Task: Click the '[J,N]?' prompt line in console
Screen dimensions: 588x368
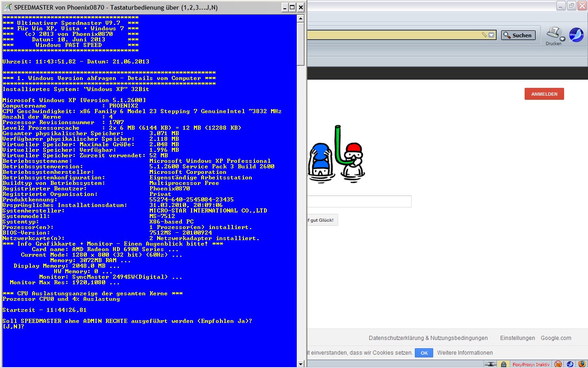Action: pyautogui.click(x=13, y=327)
